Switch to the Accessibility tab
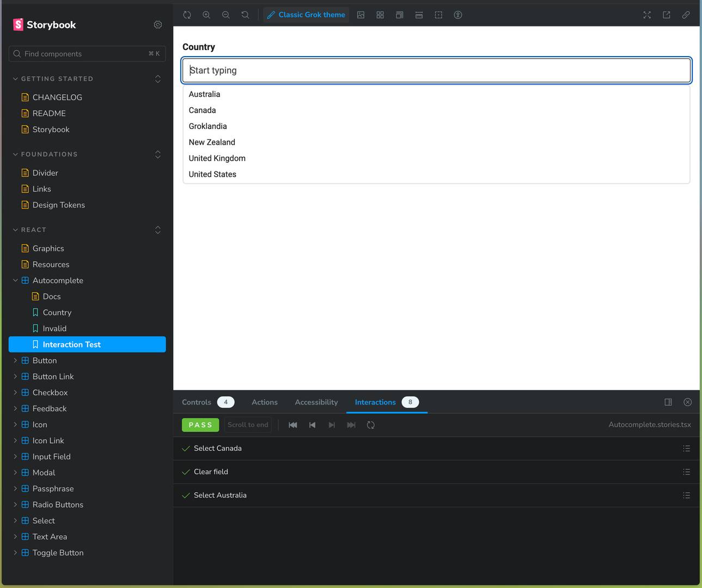The width and height of the screenshot is (702, 588). click(x=316, y=402)
